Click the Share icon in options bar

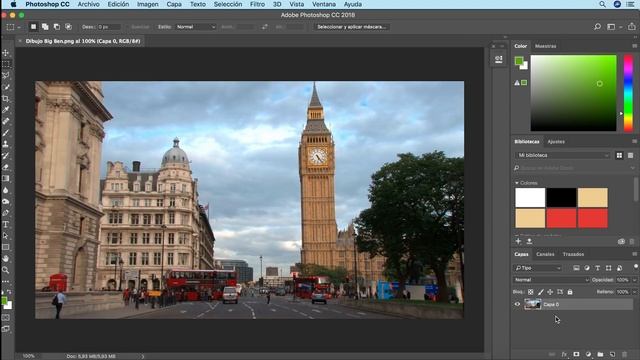[x=631, y=27]
